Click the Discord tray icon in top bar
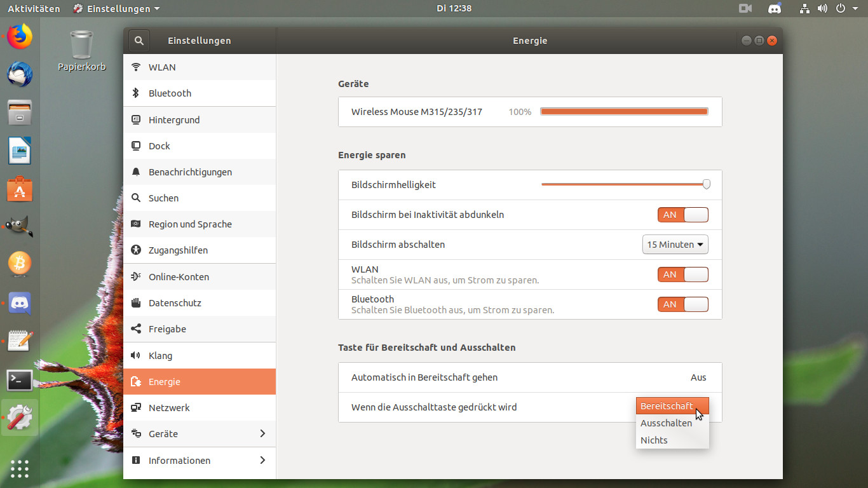This screenshot has height=488, width=868. (x=775, y=8)
